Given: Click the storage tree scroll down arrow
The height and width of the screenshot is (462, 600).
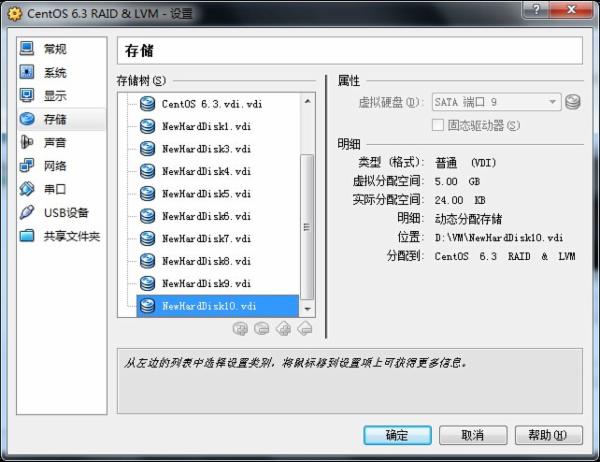Looking at the screenshot, I should tap(307, 309).
